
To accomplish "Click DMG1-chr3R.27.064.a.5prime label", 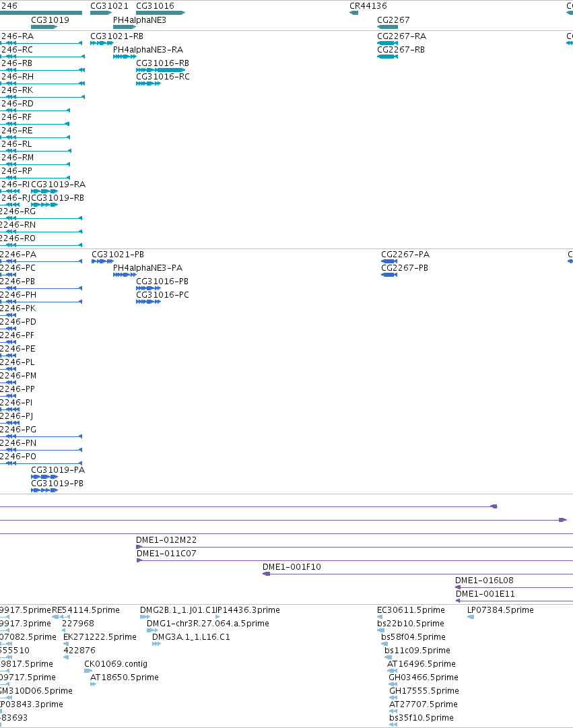I will 208,623.
